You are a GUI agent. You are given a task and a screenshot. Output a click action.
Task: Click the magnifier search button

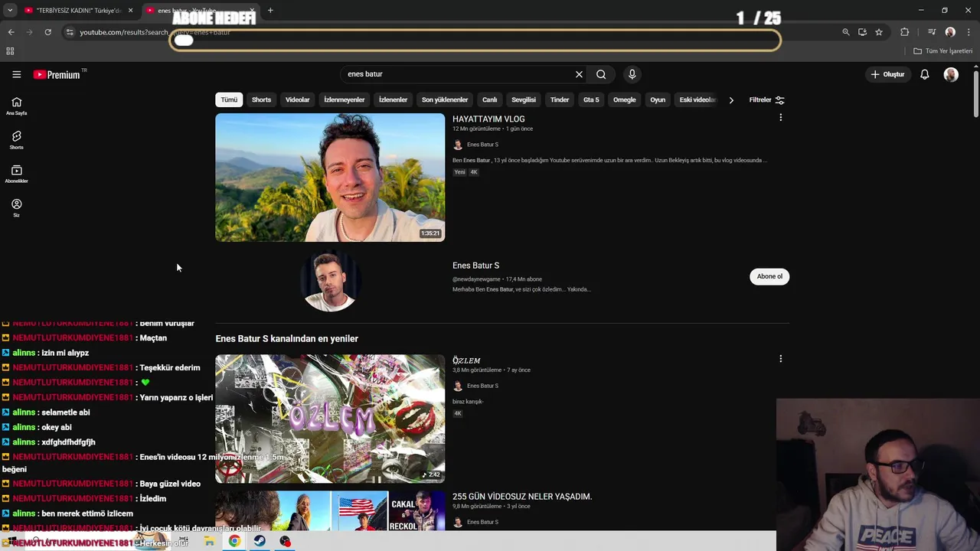tap(601, 74)
